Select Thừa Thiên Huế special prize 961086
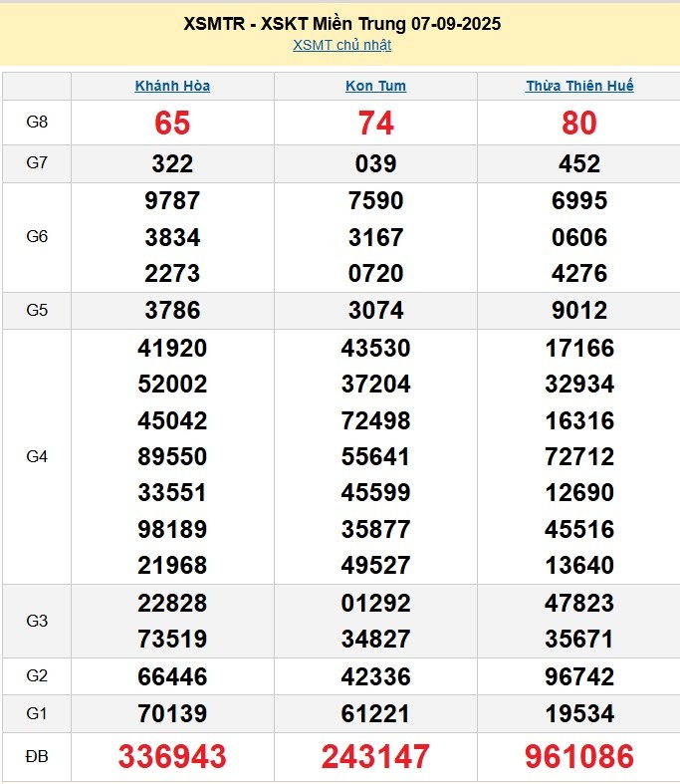This screenshot has width=680, height=784. [x=579, y=757]
